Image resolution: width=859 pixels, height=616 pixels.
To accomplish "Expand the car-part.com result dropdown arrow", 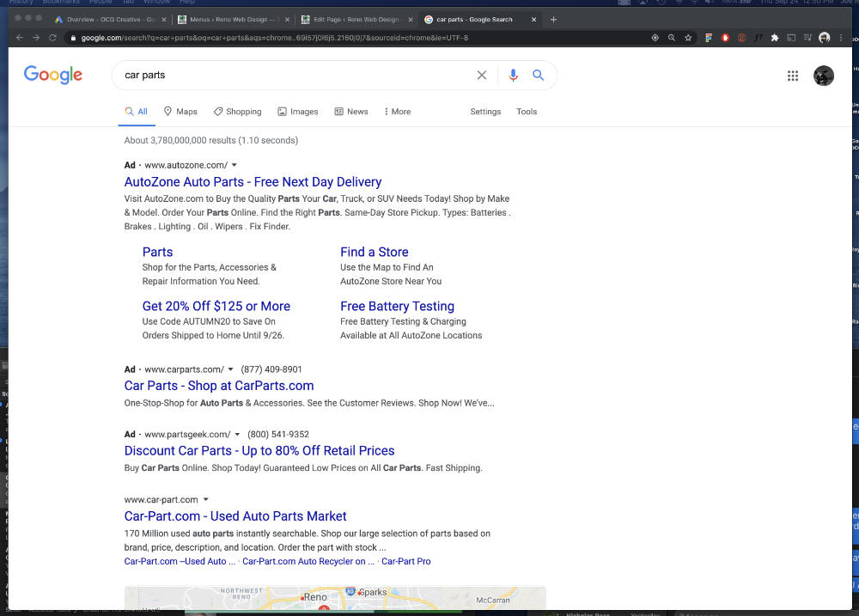I will pos(206,499).
